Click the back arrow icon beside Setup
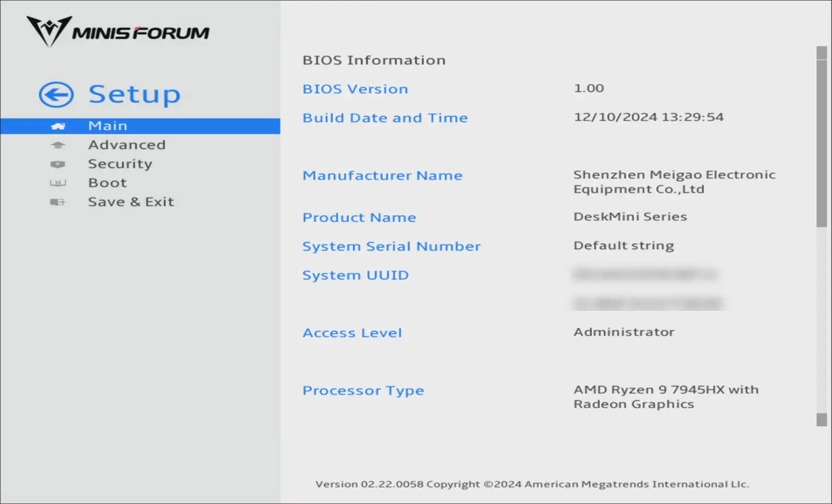The width and height of the screenshot is (832, 504). coord(56,95)
